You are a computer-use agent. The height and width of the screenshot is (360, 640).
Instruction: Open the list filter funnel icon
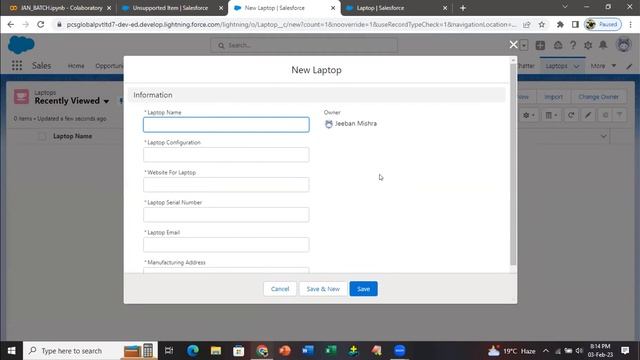tap(619, 116)
